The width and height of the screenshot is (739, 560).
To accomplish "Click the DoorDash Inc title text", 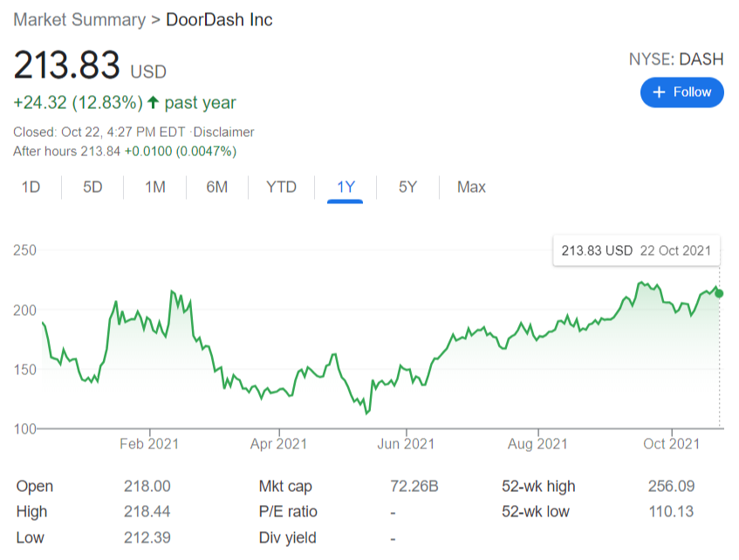I will click(x=219, y=20).
